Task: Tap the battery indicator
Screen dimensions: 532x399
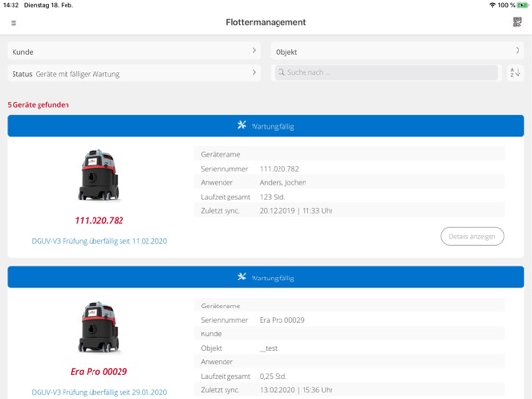Action: pos(521,5)
